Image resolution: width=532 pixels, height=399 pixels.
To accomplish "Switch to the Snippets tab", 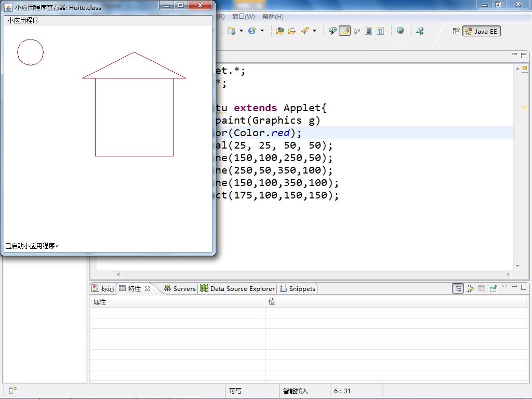I will (x=298, y=288).
